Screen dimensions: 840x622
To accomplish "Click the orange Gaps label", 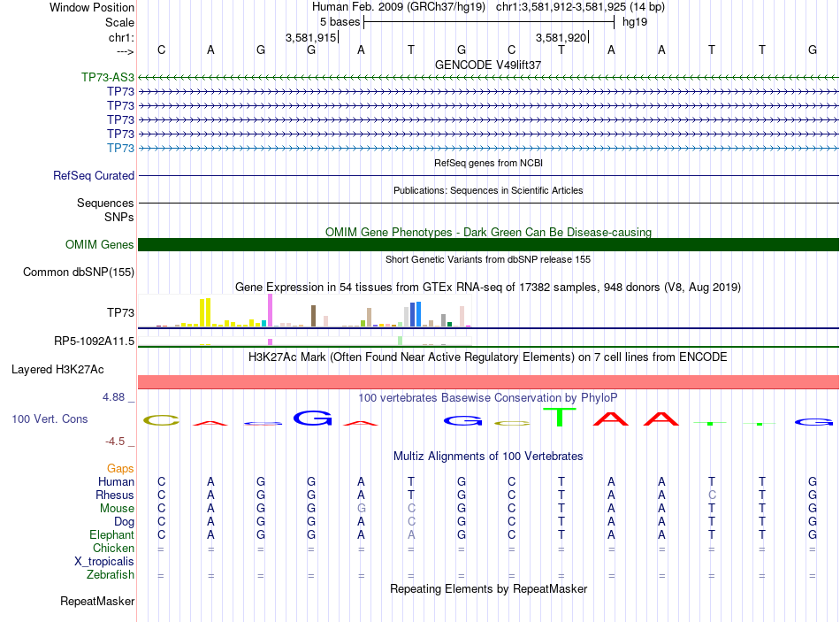I will [x=120, y=469].
